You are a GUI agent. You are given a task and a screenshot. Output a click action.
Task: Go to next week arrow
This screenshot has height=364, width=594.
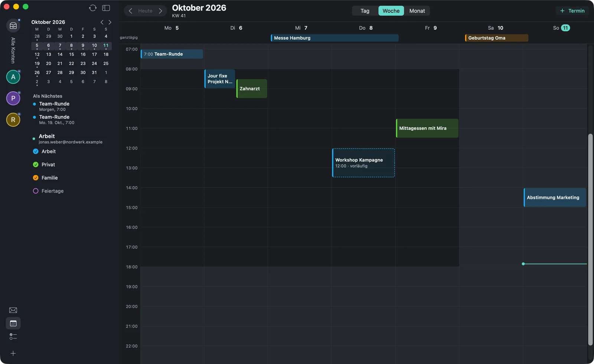click(x=160, y=11)
